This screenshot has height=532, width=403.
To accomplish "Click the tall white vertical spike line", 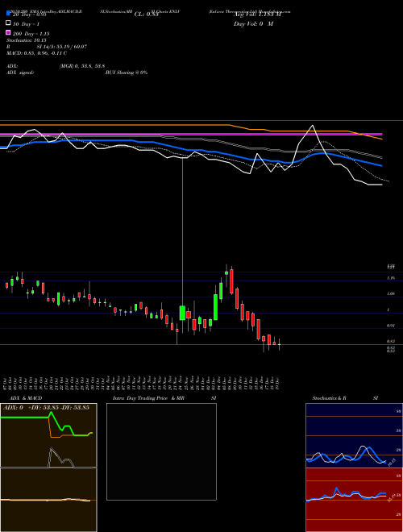I will pyautogui.click(x=183, y=232).
